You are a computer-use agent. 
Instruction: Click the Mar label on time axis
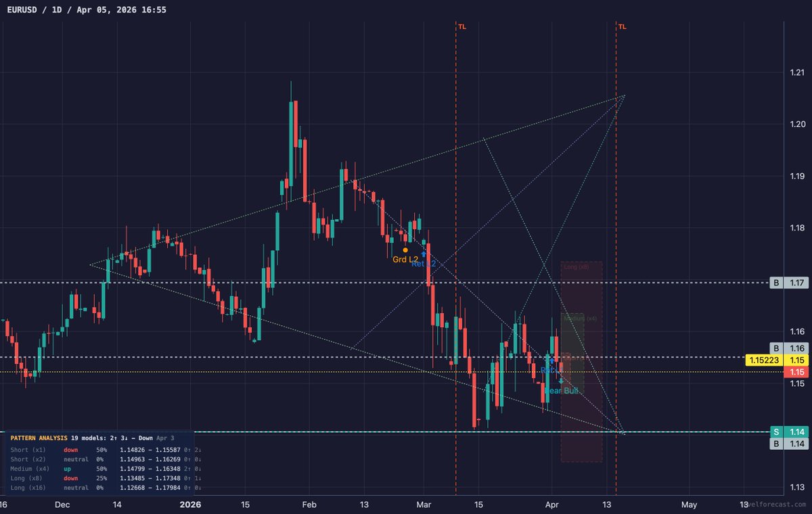(x=424, y=505)
